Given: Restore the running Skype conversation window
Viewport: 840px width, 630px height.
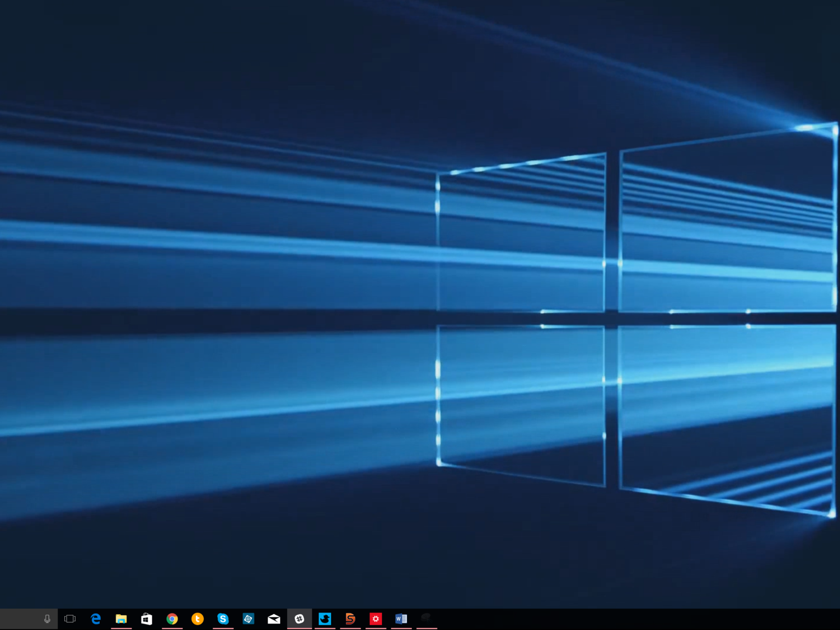Looking at the screenshot, I should [x=223, y=618].
